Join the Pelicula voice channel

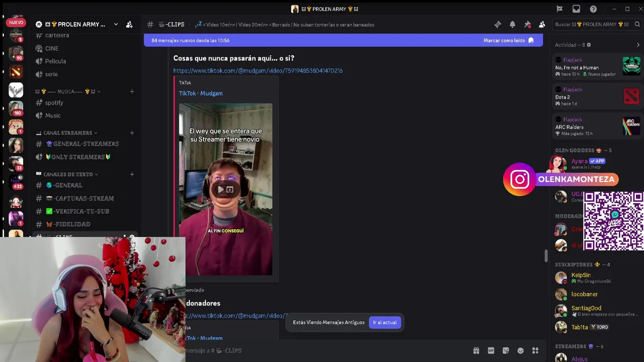coord(55,61)
